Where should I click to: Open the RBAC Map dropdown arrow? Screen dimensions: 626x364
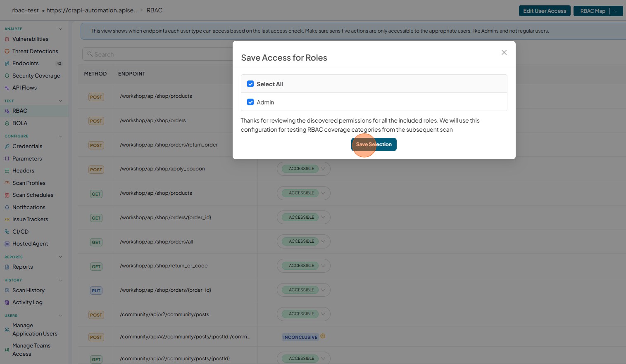tap(616, 11)
